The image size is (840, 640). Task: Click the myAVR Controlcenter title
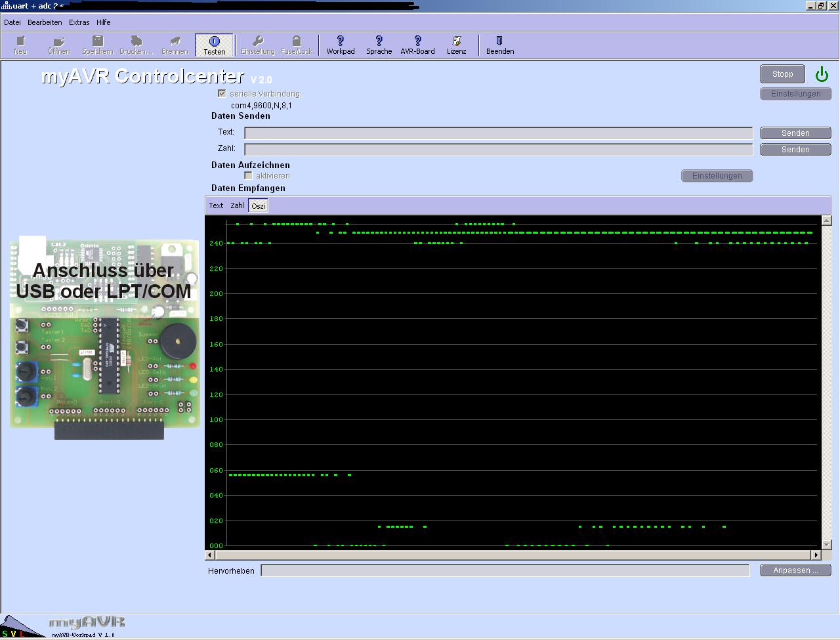pos(142,75)
